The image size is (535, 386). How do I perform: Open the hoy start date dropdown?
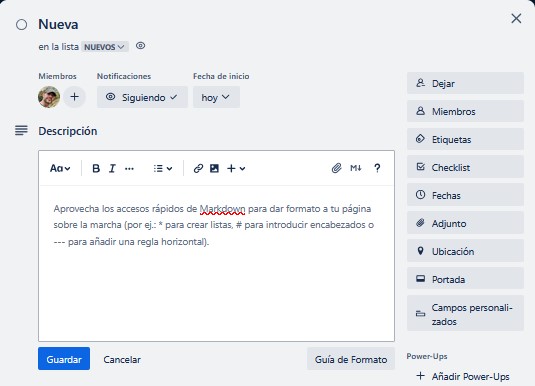216,97
